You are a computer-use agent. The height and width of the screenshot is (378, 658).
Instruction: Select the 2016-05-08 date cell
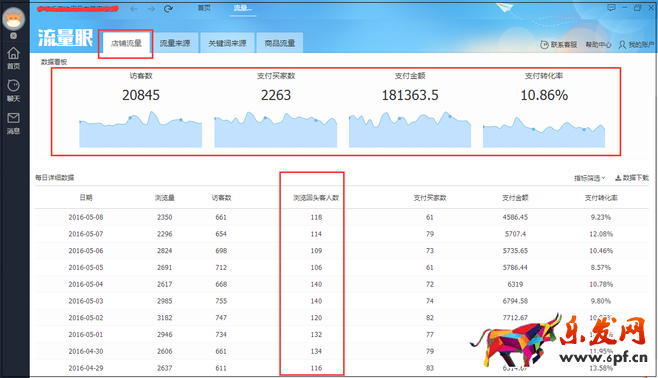click(x=86, y=217)
